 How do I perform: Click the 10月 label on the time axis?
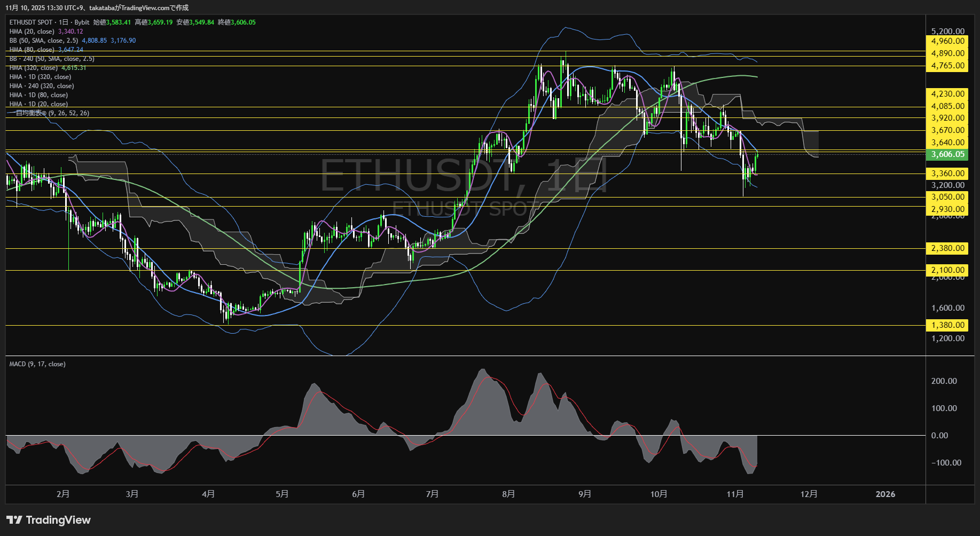(658, 494)
